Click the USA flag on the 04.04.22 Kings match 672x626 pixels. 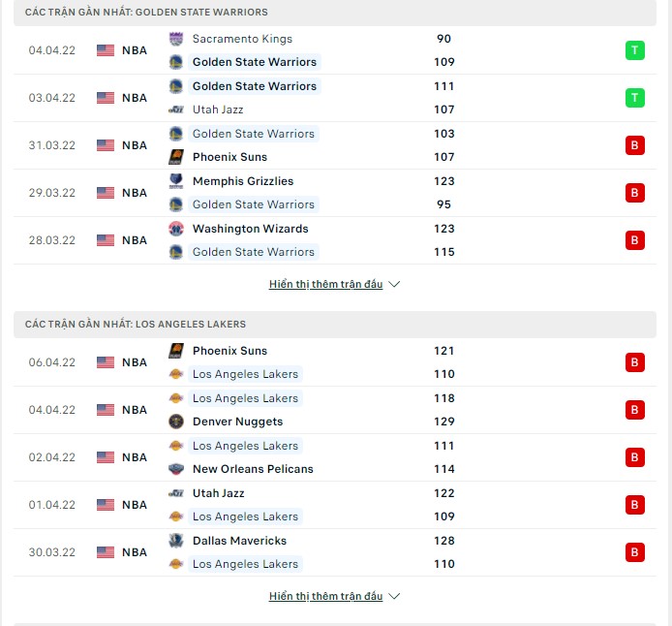(x=106, y=50)
